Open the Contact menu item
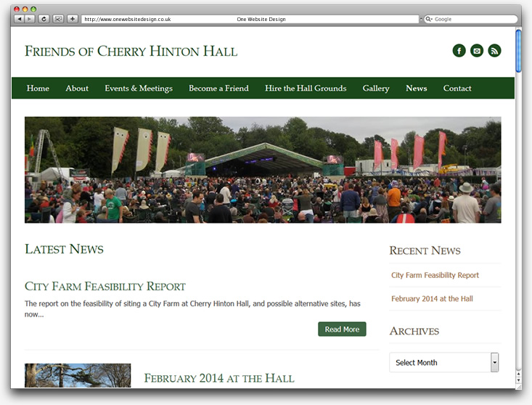 pos(457,89)
